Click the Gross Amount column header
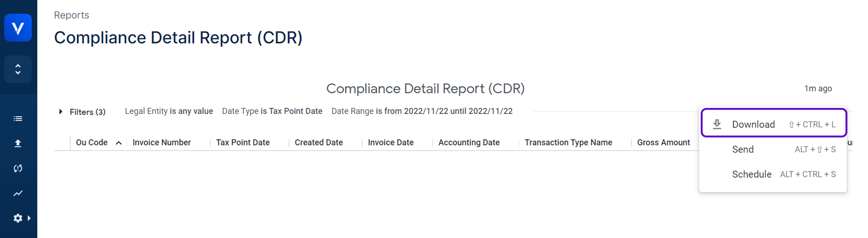The height and width of the screenshot is (238, 868). click(663, 143)
